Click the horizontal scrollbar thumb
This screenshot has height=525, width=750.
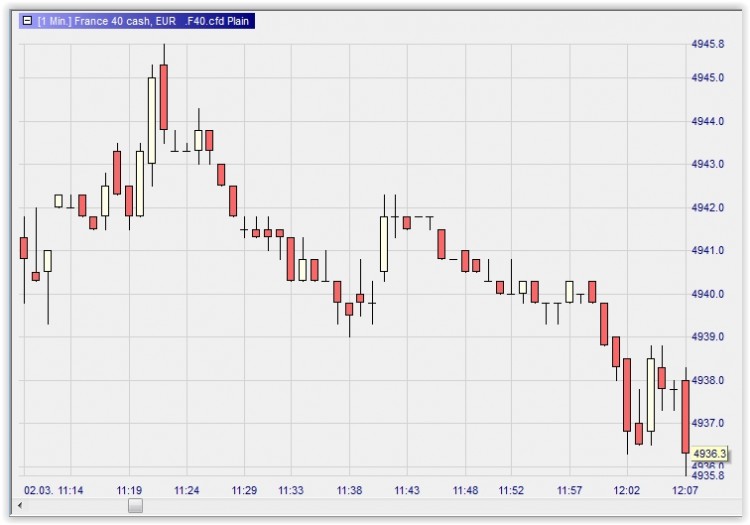click(135, 505)
